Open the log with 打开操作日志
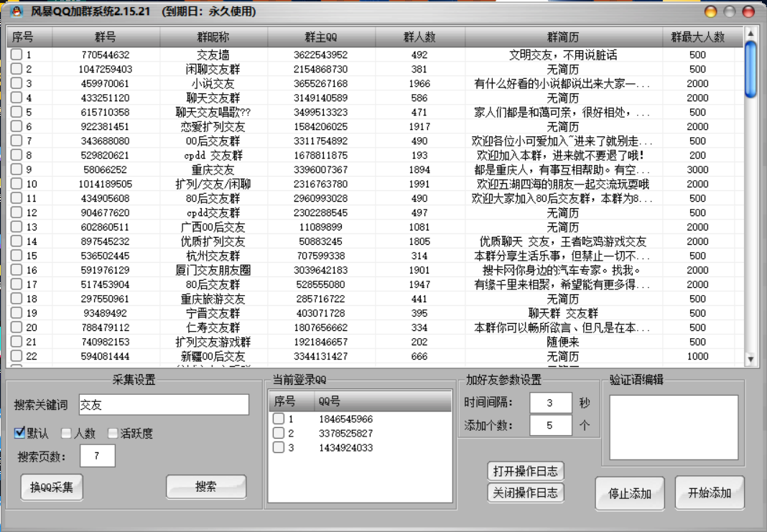767x532 pixels. [526, 472]
